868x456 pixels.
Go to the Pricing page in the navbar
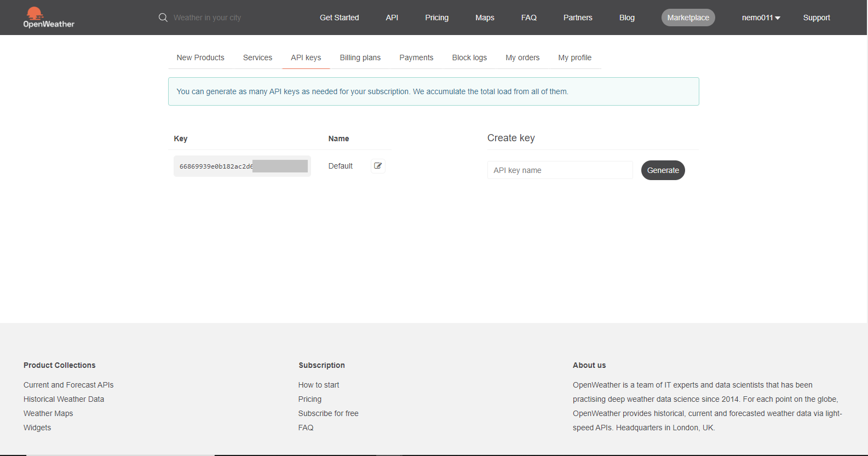437,18
